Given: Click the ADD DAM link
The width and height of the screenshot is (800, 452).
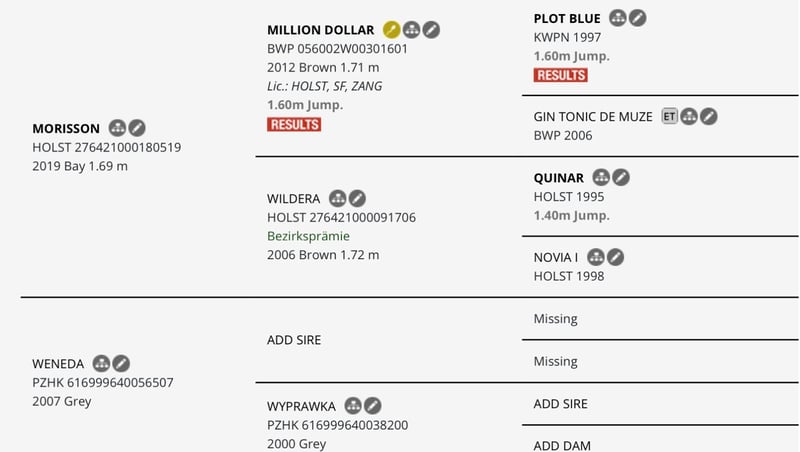Looking at the screenshot, I should tap(562, 445).
